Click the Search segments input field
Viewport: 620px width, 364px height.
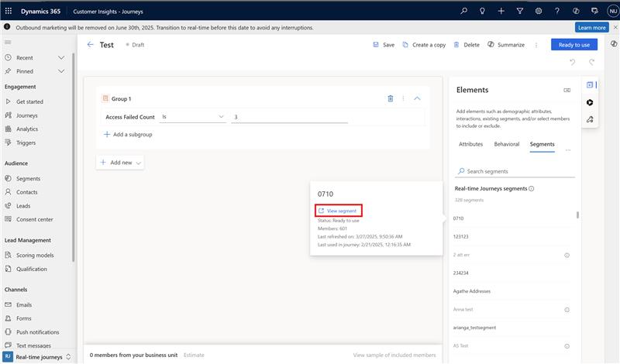pyautogui.click(x=515, y=171)
